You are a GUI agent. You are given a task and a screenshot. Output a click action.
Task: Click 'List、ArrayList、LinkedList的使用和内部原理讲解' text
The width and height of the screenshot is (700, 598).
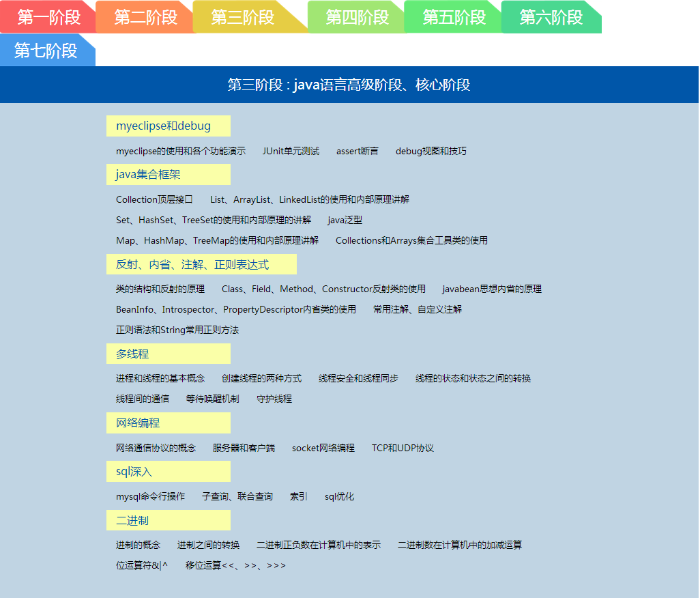click(x=310, y=199)
